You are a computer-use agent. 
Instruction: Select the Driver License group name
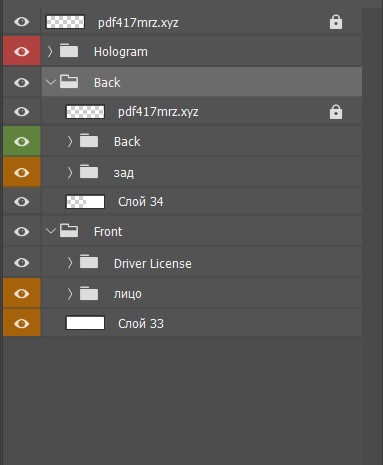point(153,264)
